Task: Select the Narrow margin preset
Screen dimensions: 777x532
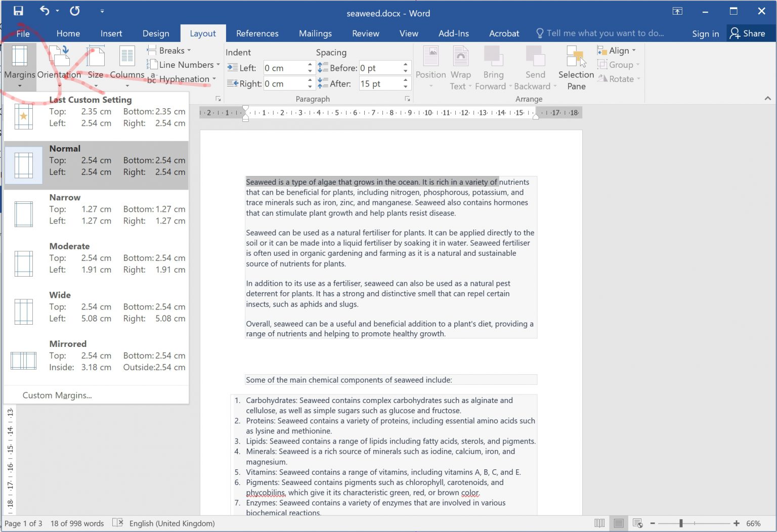Action: (x=96, y=209)
